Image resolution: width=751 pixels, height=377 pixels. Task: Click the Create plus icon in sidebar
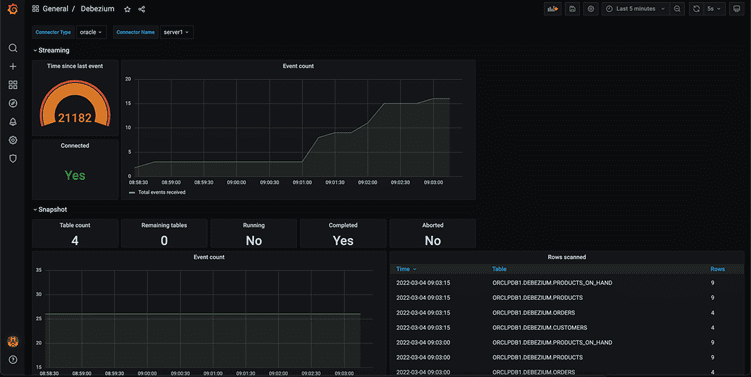click(x=13, y=66)
